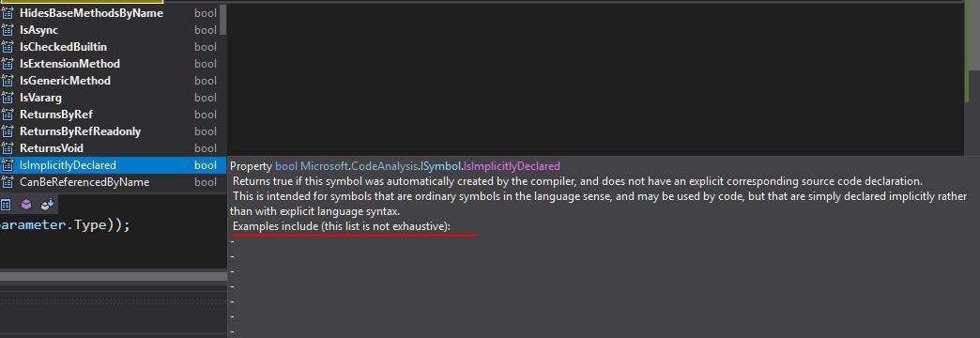Click 'Examples include (this list is not exhaustive):' text
The image size is (980, 338).
(x=342, y=226)
